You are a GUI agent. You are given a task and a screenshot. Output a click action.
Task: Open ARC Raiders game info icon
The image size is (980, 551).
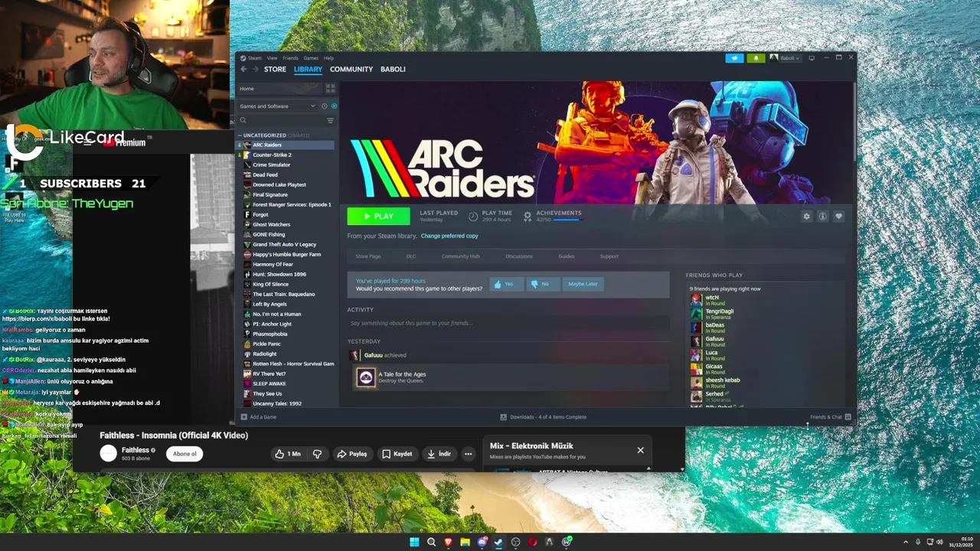click(x=822, y=217)
